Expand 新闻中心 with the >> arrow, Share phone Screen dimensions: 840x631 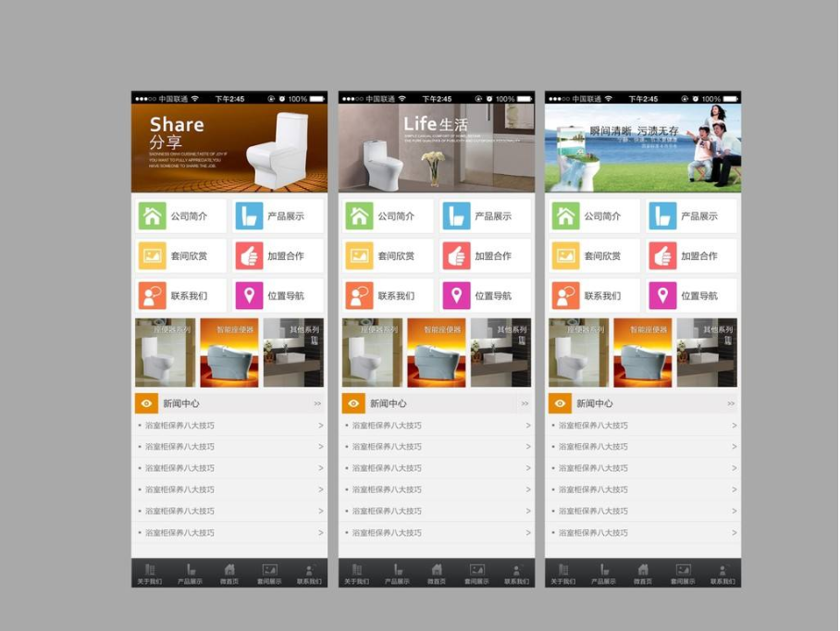coord(317,403)
